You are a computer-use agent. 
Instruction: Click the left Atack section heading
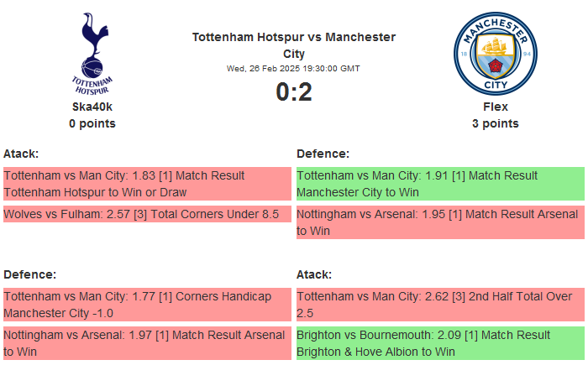(x=21, y=154)
